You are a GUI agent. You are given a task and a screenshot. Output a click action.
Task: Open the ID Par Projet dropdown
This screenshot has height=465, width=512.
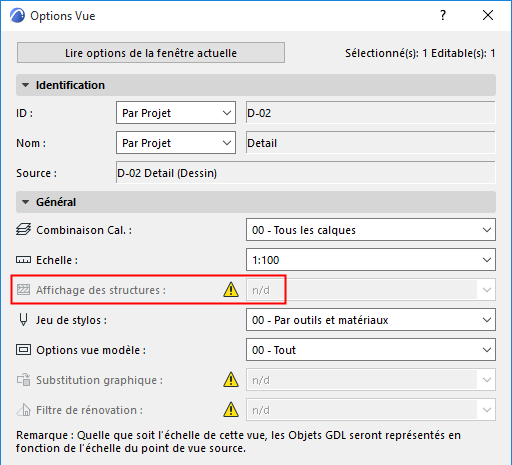[176, 113]
